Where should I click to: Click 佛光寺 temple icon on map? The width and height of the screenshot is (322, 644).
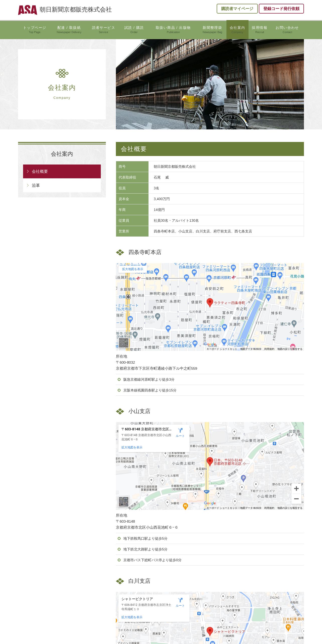pyautogui.click(x=157, y=316)
